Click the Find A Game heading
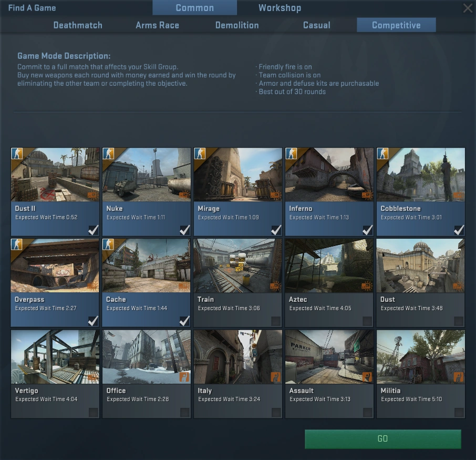476x460 pixels. click(31, 7)
